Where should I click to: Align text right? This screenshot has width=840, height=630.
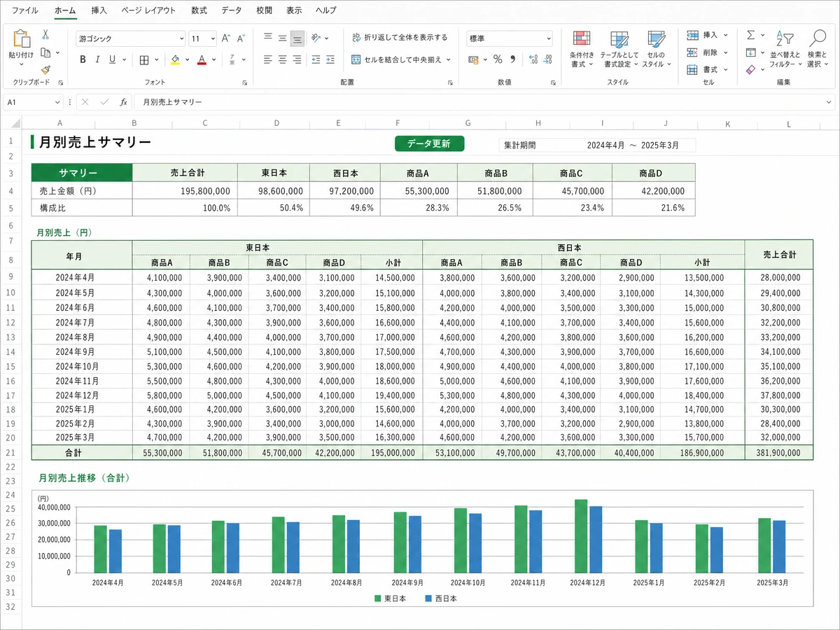(x=297, y=59)
